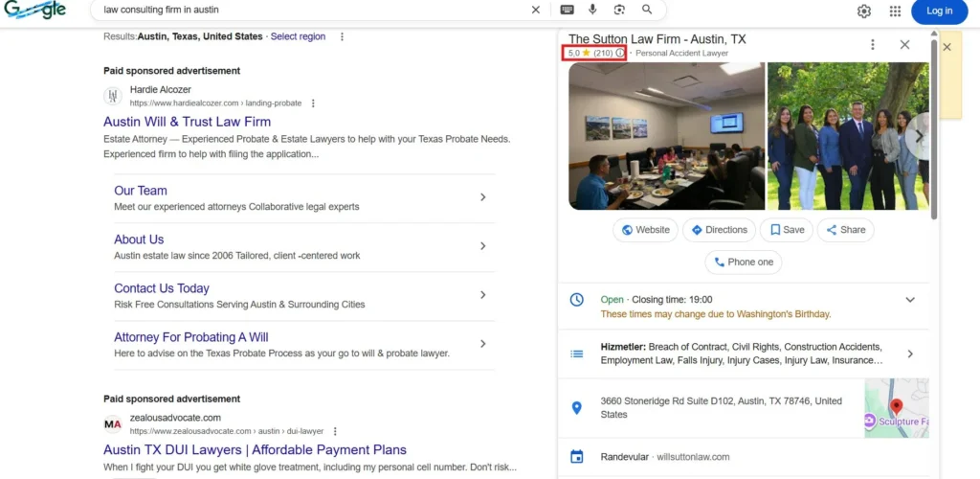The width and height of the screenshot is (980, 479).
Task: Open the team group photo
Action: [848, 136]
